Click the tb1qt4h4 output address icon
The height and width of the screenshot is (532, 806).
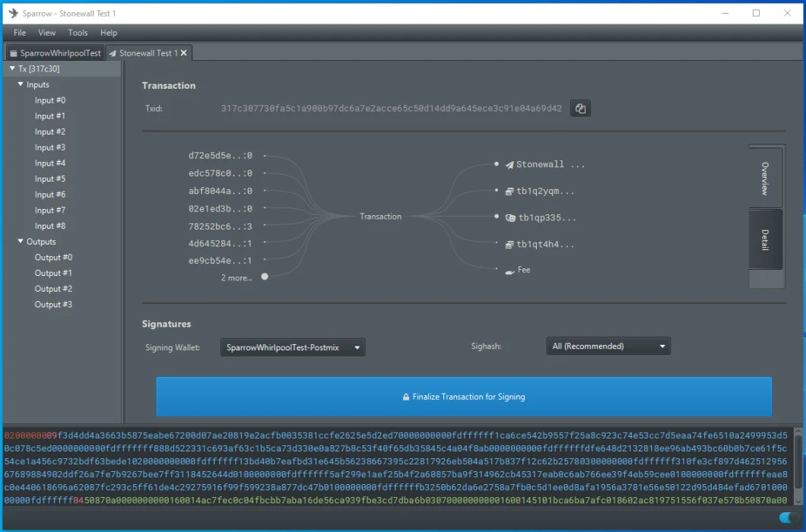[509, 245]
